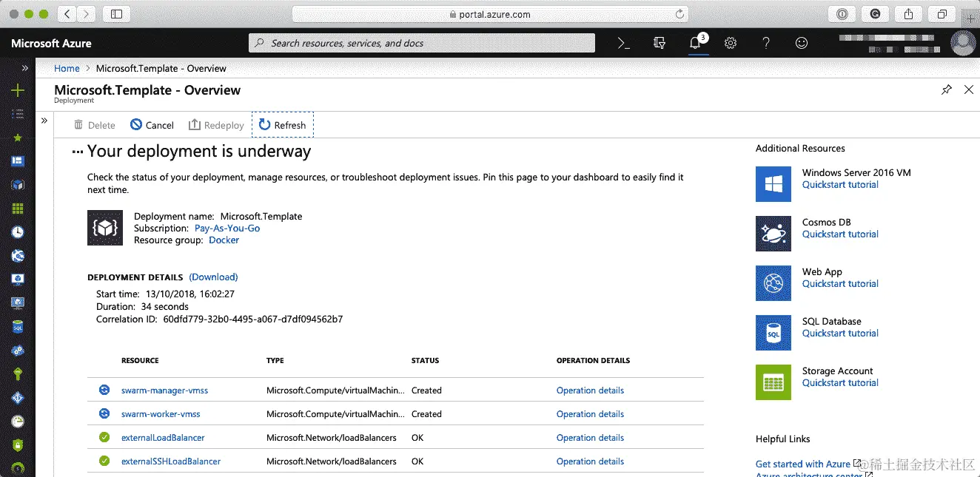
Task: Cancel the running deployment
Action: pos(152,125)
